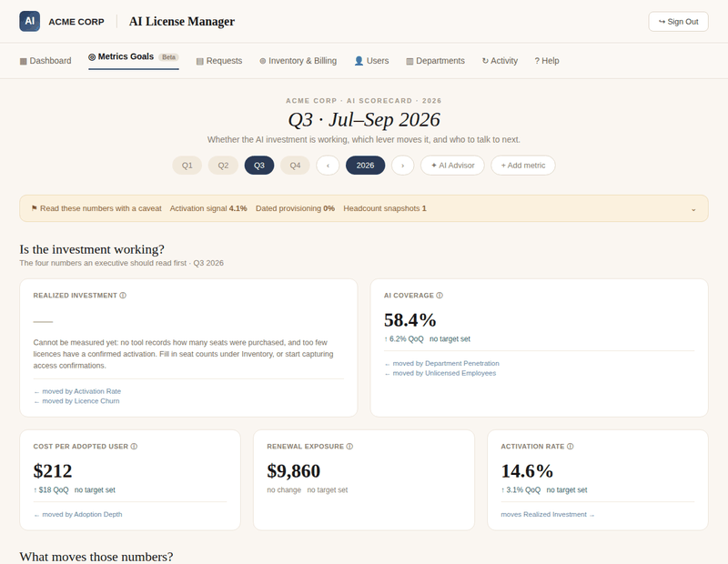Follow 'moves Realized Investment' link
Image resolution: width=728 pixels, height=564 pixels.
coord(548,514)
